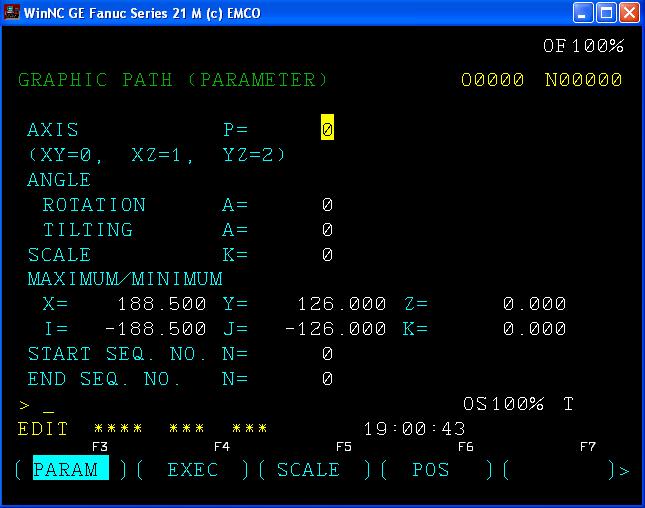Click the TILTING A= value
This screenshot has height=508, width=645.
327,230
